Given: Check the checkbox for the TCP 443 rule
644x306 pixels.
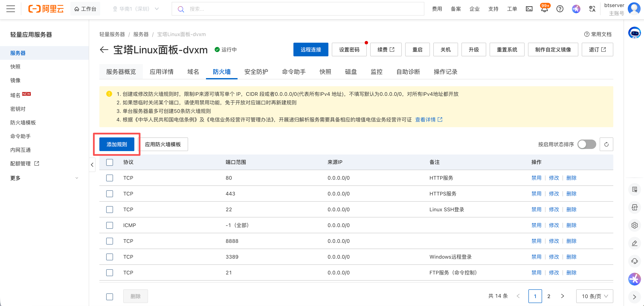Looking at the screenshot, I should pyautogui.click(x=109, y=194).
